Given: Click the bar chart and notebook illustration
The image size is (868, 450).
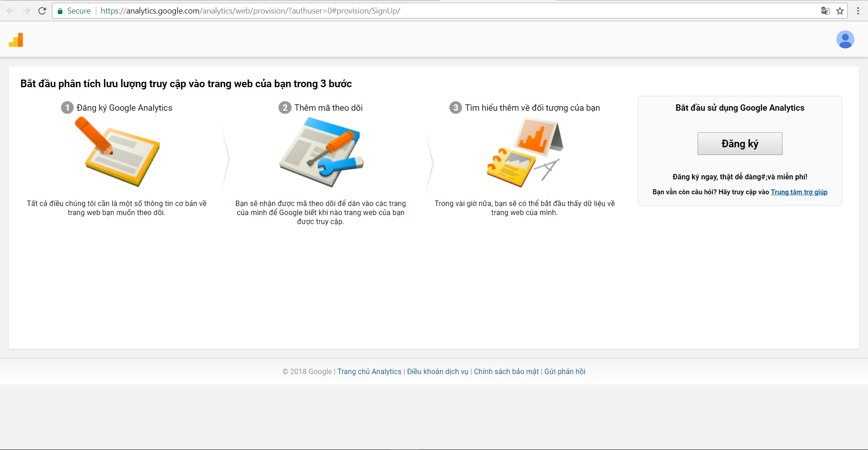Looking at the screenshot, I should click(x=525, y=152).
